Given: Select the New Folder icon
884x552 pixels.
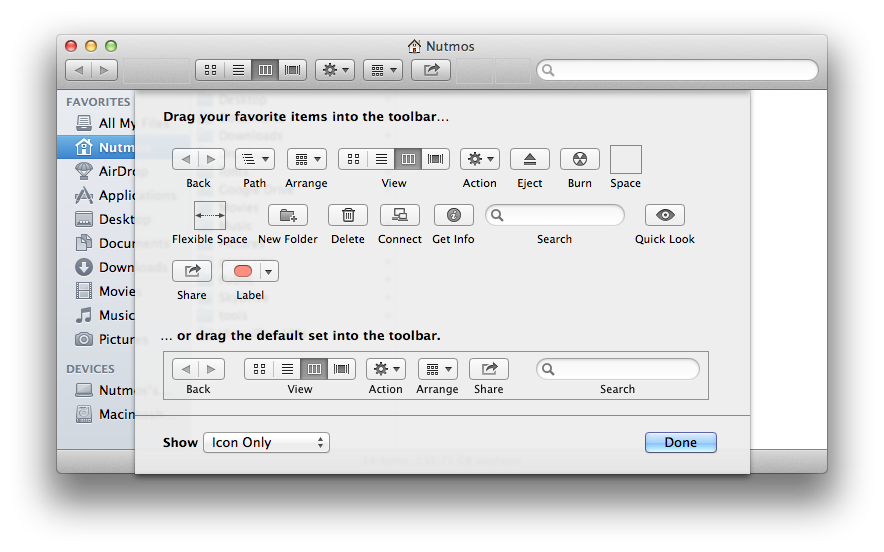Looking at the screenshot, I should click(x=288, y=215).
